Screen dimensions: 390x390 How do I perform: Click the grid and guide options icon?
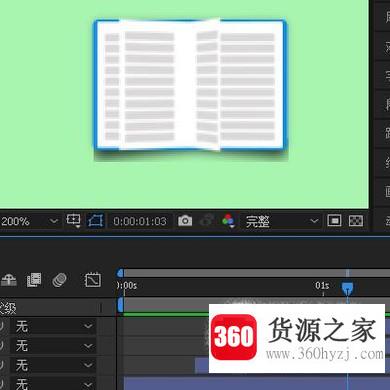coord(73,221)
